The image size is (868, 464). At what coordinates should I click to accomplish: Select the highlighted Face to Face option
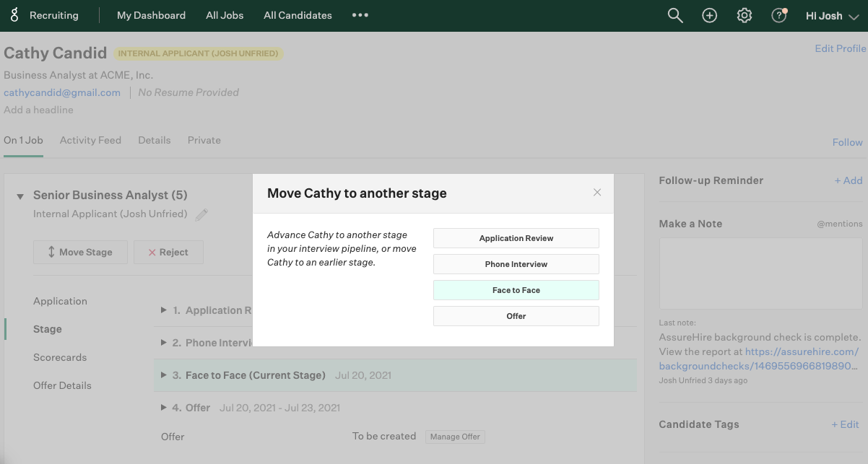pos(516,290)
